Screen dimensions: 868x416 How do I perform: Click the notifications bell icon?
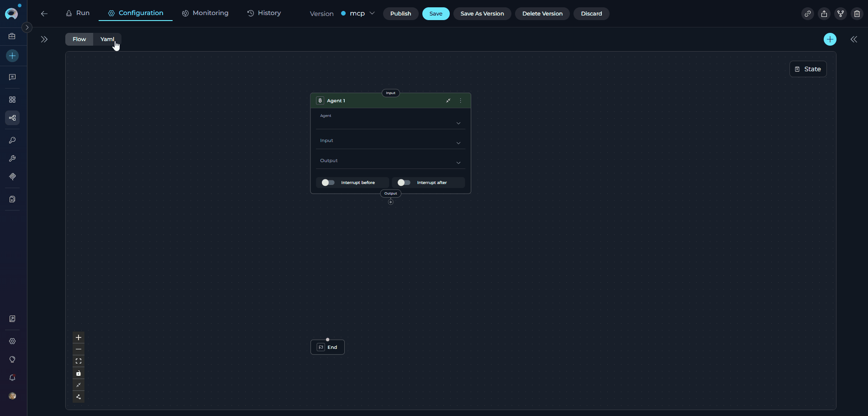click(12, 378)
